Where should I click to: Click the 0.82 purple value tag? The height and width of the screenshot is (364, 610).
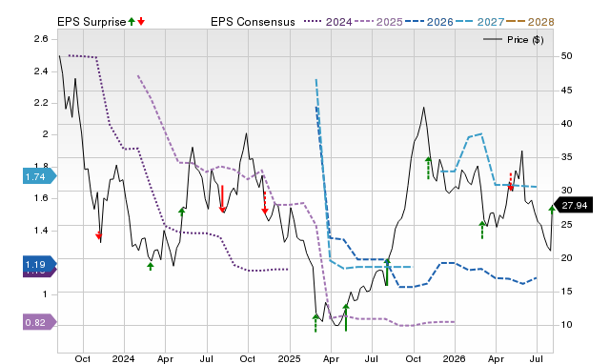tap(40, 322)
